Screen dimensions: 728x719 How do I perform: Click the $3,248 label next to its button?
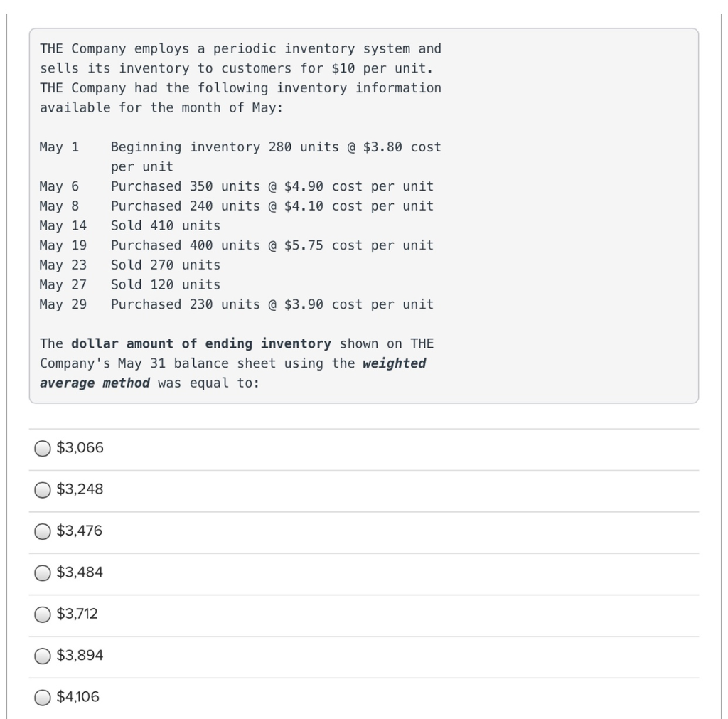click(78, 489)
